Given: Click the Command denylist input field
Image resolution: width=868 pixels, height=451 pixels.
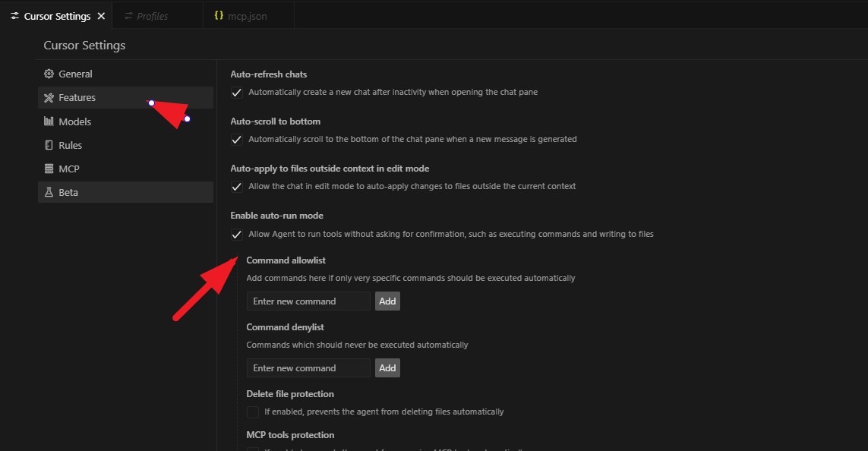Looking at the screenshot, I should click(x=308, y=368).
